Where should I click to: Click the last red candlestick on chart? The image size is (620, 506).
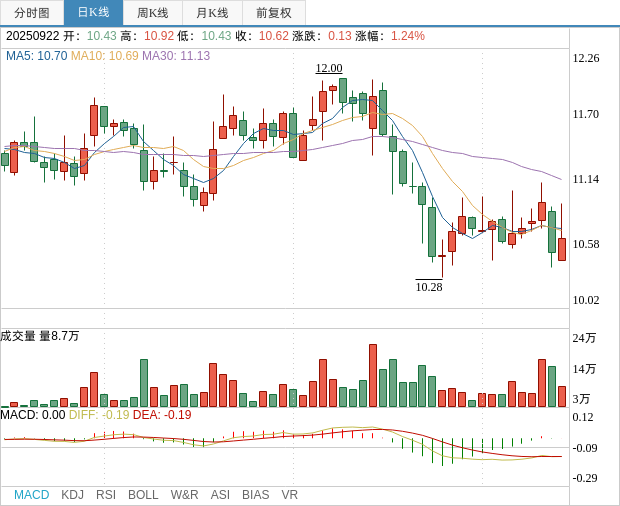561,249
